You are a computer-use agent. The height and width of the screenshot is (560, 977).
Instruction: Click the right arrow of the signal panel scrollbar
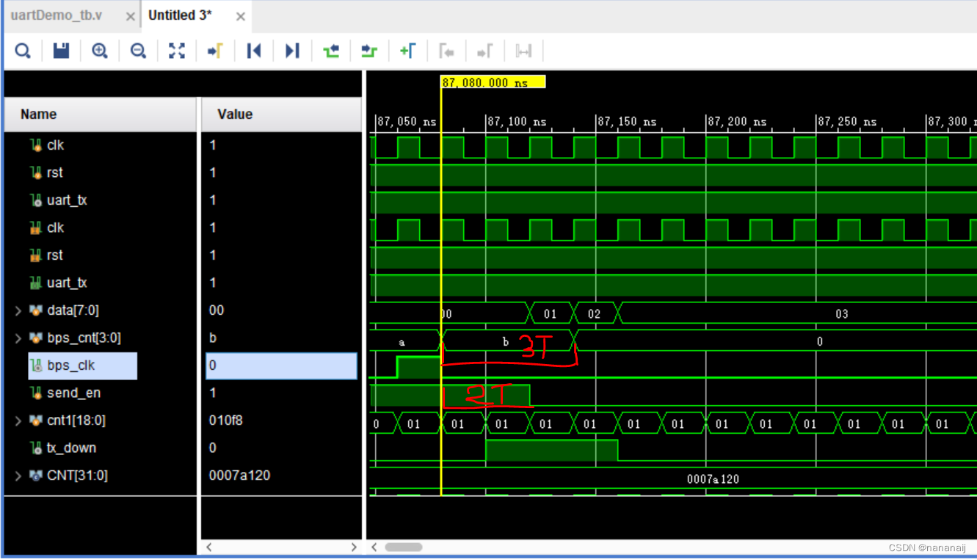click(354, 548)
